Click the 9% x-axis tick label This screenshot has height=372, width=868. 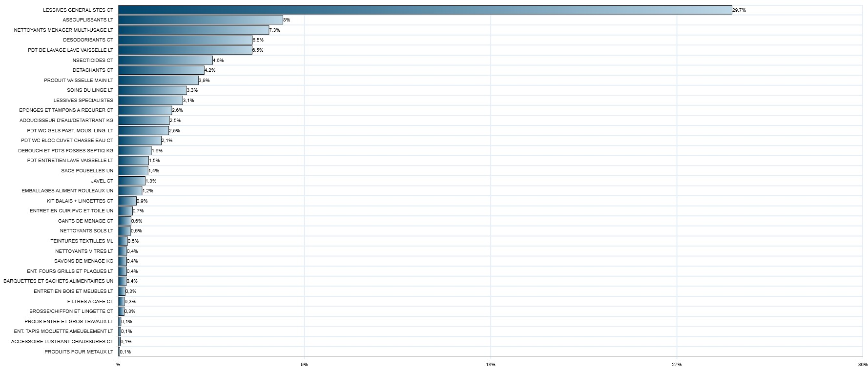click(x=305, y=364)
